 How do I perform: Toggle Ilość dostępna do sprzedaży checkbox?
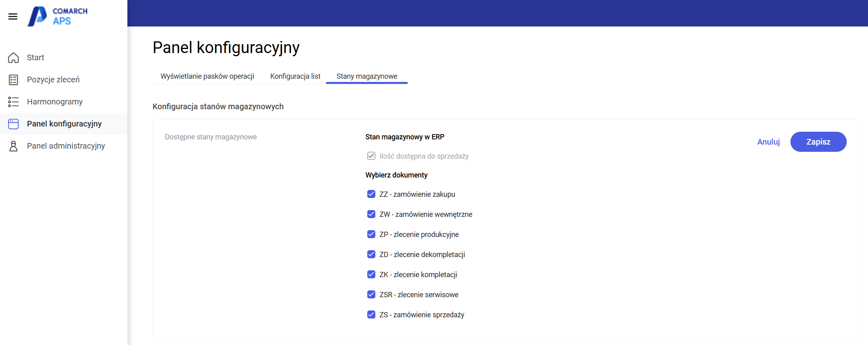pyautogui.click(x=371, y=156)
